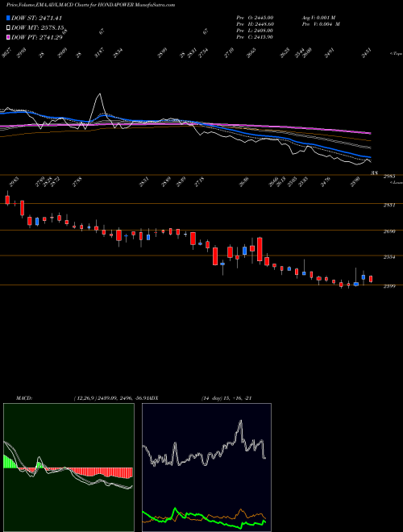Click the 3187 top value label
The height and width of the screenshot is (532, 403).
99,53
